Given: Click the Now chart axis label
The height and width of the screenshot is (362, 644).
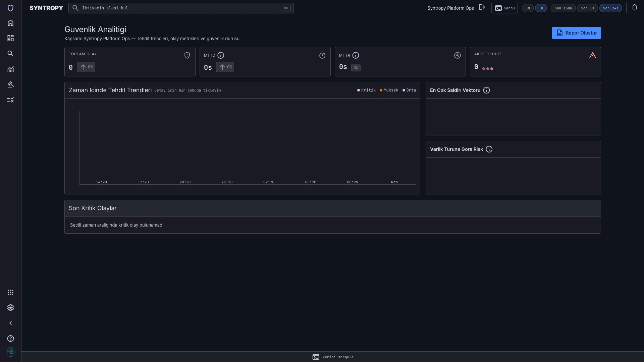Looking at the screenshot, I should tap(394, 182).
